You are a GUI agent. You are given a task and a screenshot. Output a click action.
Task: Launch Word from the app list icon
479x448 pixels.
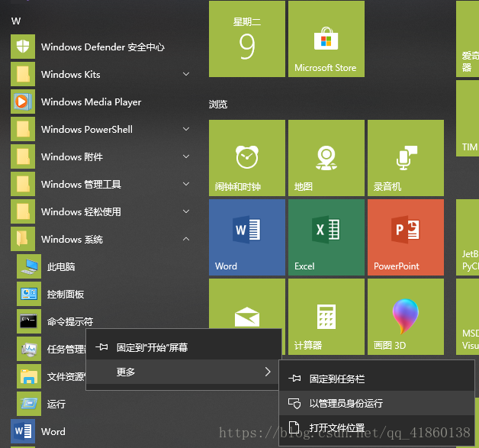[23, 431]
